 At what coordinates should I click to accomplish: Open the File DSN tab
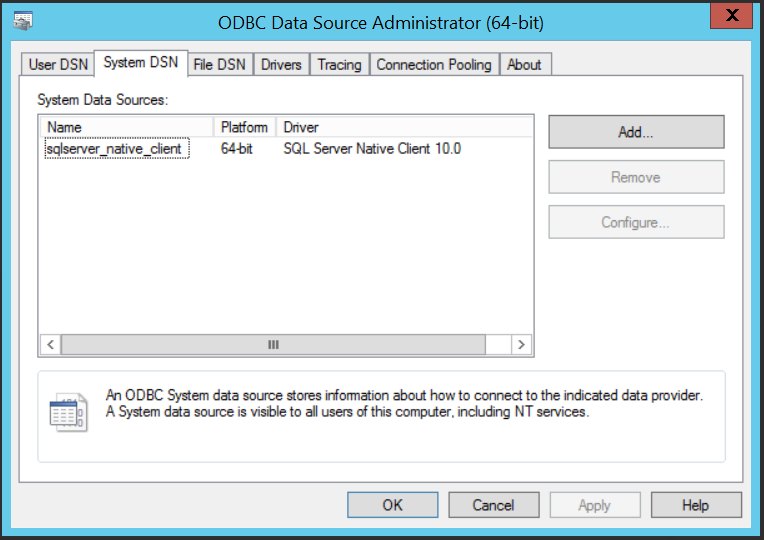(x=219, y=64)
